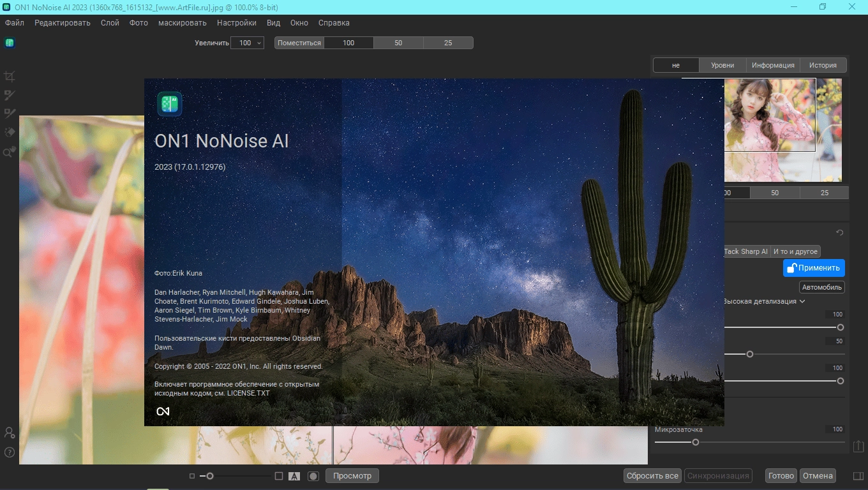The width and height of the screenshot is (868, 490).
Task: Select the eraser tool with sparkles
Action: (10, 133)
